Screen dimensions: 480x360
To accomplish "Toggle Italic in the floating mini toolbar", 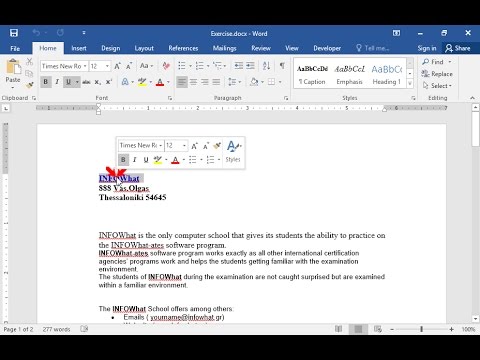I will [x=134, y=160].
